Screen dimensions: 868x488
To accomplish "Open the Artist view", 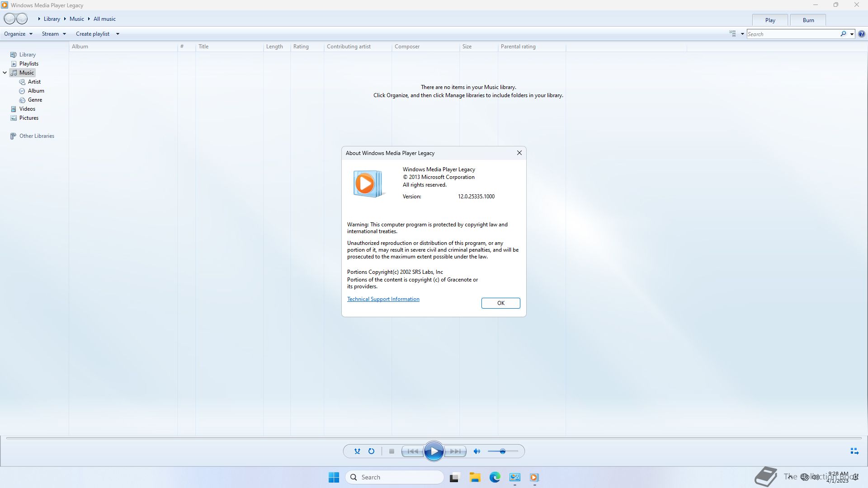I will coord(34,82).
